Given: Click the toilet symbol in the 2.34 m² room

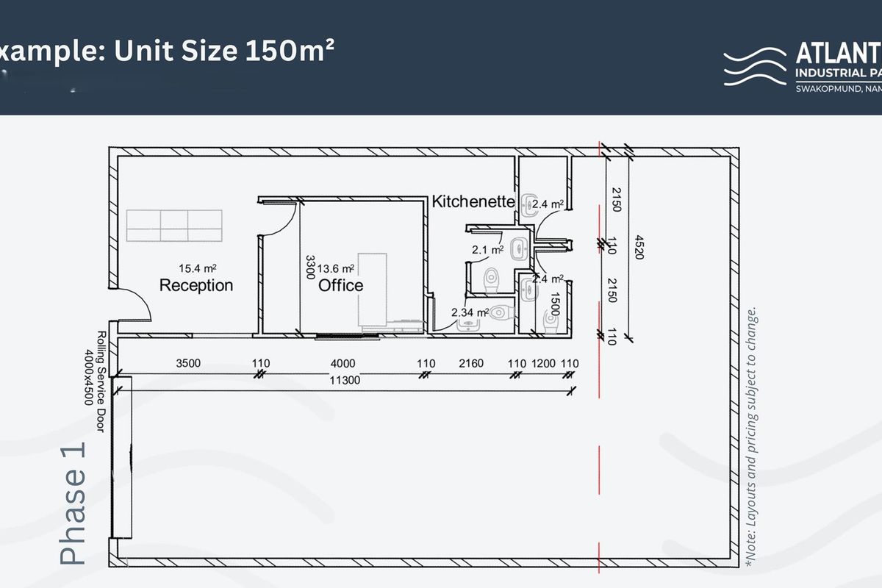Looking at the screenshot, I should 501,312.
